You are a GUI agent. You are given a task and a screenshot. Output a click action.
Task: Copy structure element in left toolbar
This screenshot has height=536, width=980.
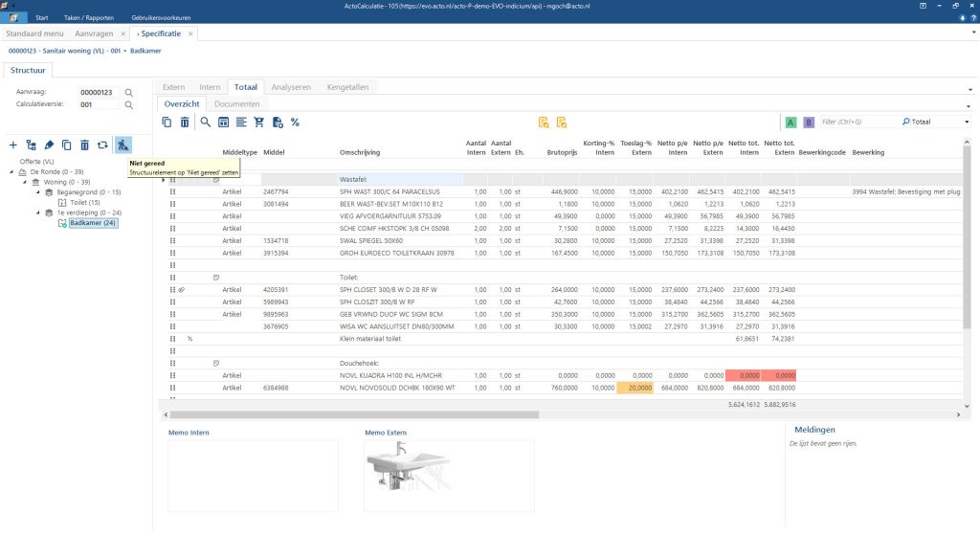[67, 145]
